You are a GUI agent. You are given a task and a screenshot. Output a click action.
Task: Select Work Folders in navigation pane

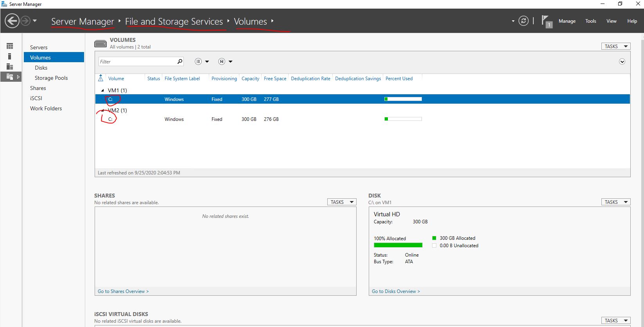point(46,108)
